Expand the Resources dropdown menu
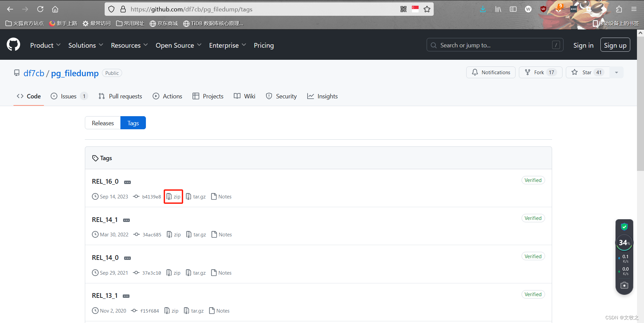 tap(129, 45)
